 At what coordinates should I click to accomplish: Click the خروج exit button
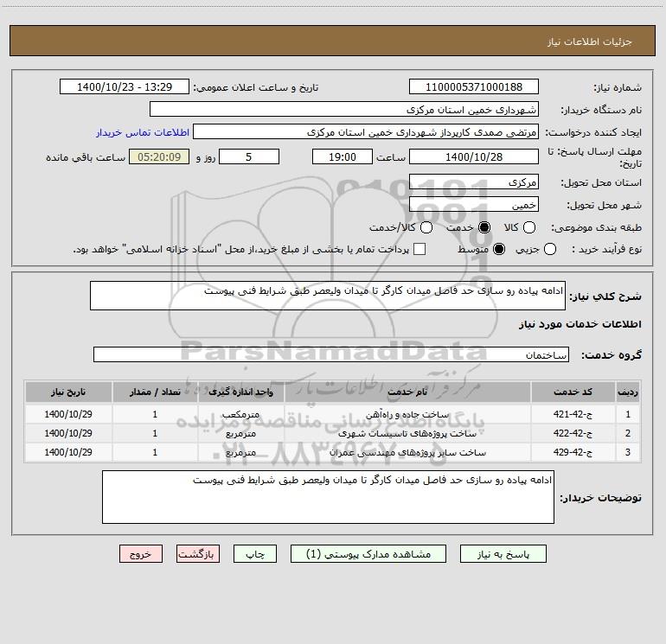tap(141, 554)
